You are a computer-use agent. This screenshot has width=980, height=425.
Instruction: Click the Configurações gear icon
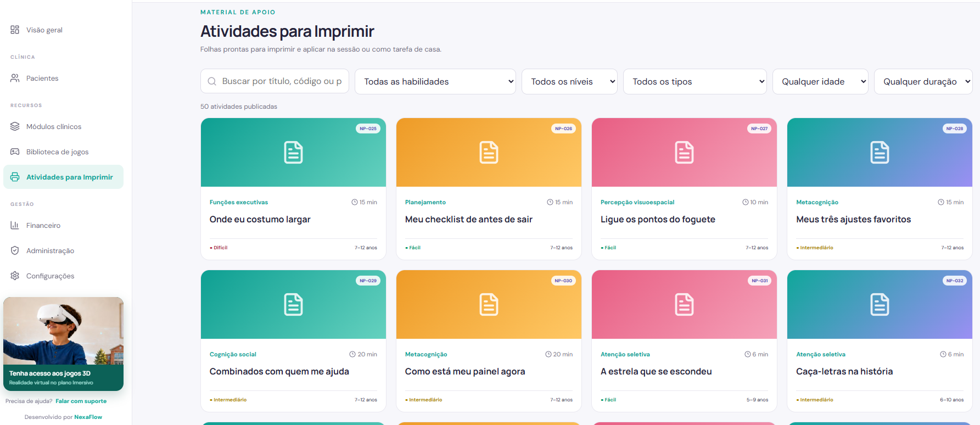(x=15, y=276)
